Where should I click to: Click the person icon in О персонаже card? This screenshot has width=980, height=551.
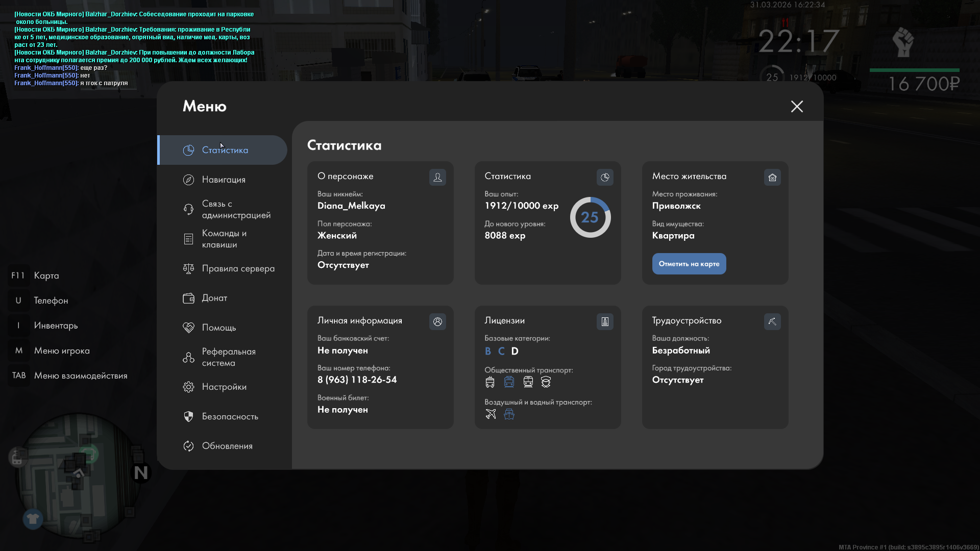(437, 177)
